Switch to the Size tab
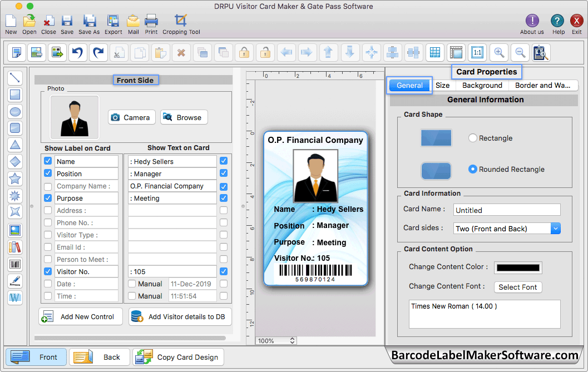Screen dimensions: 588x372 point(442,85)
